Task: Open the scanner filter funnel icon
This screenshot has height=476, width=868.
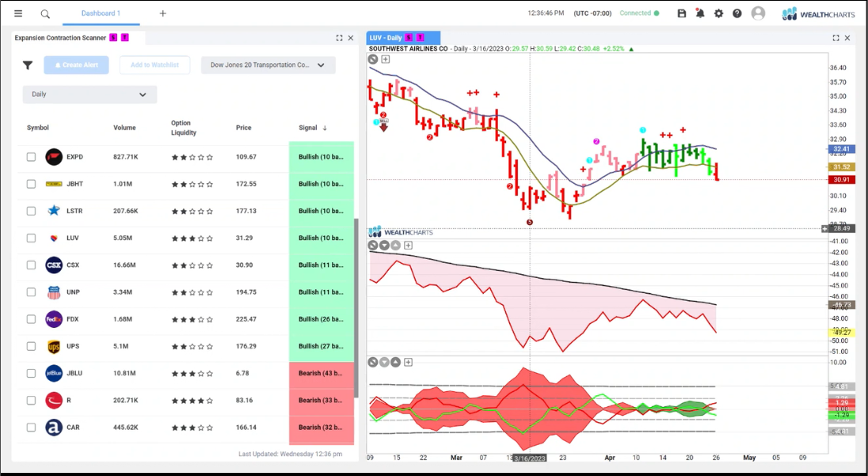Action: click(x=28, y=65)
